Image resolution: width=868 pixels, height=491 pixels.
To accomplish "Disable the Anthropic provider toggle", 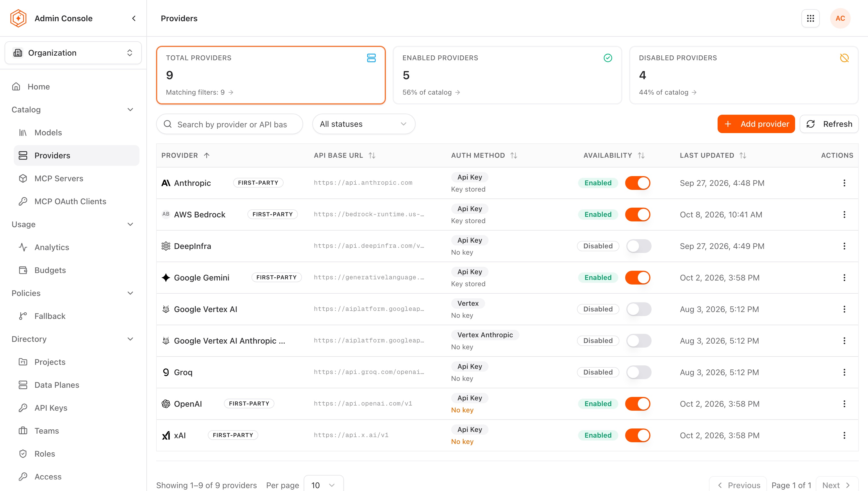I will (x=638, y=183).
